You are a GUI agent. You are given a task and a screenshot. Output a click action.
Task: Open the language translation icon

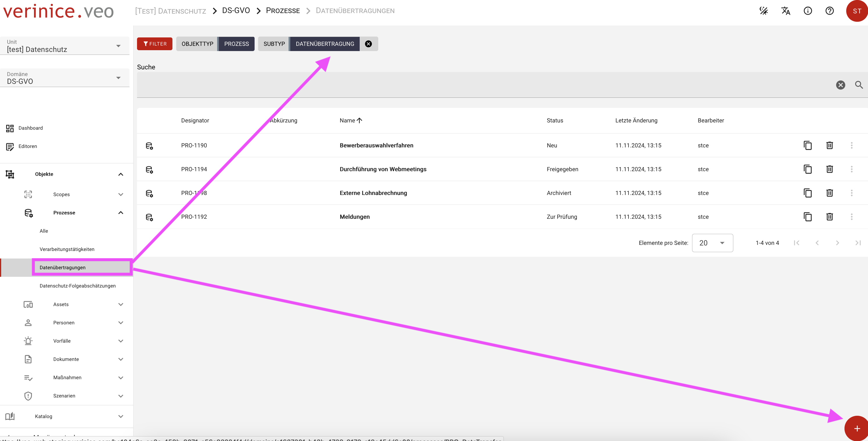[x=786, y=11]
